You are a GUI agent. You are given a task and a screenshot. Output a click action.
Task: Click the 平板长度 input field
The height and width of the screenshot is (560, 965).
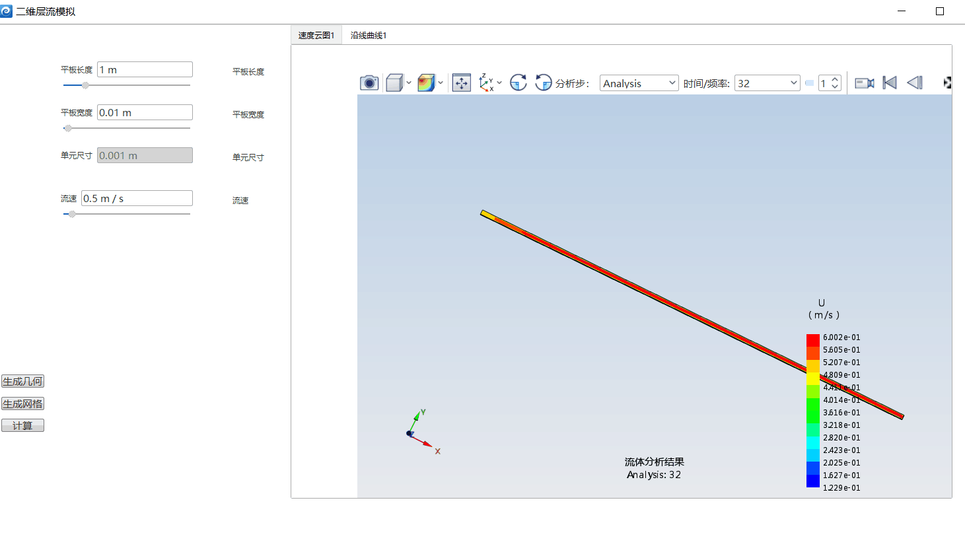[145, 69]
